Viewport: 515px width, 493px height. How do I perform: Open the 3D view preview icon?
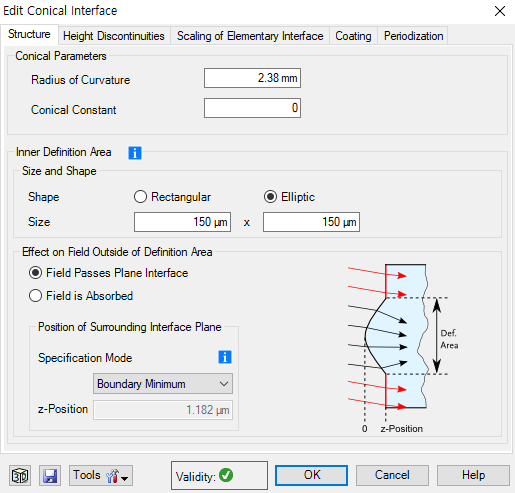point(20,475)
